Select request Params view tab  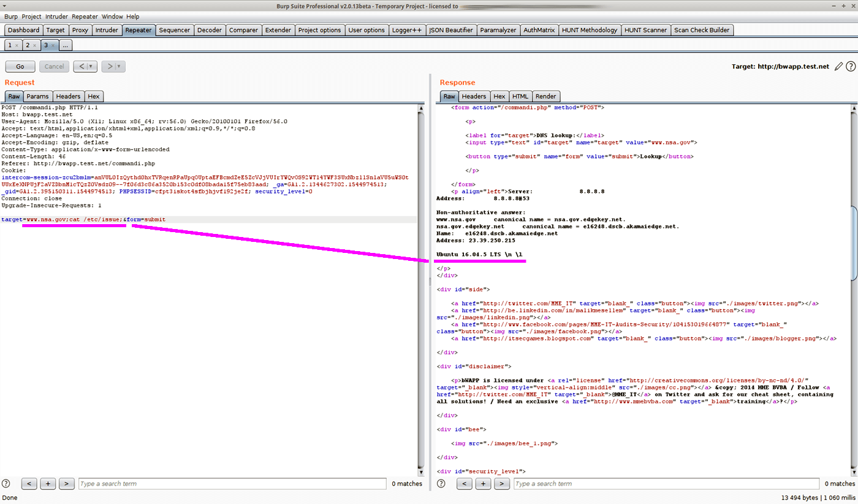click(x=37, y=96)
